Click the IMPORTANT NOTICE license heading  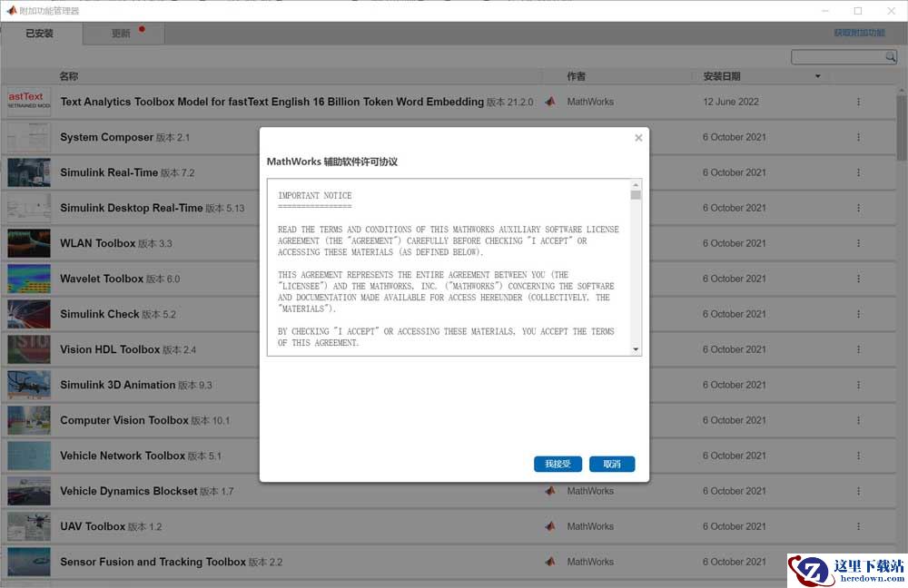pos(314,196)
